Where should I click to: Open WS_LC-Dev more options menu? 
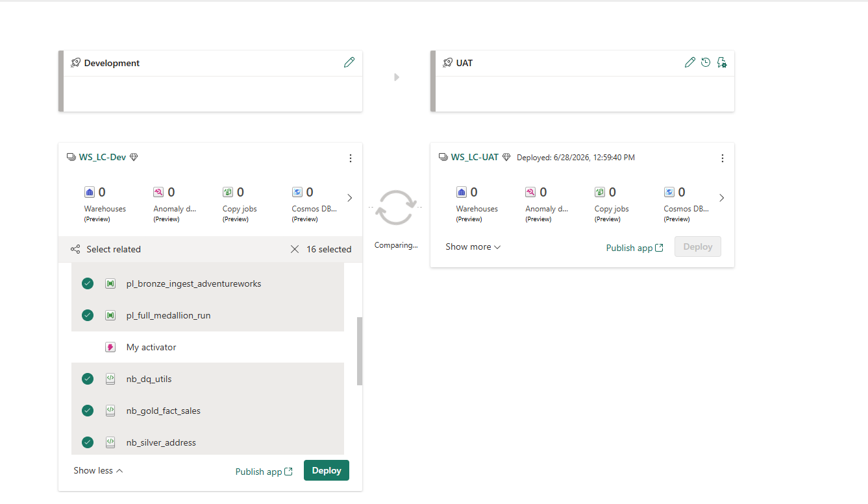click(x=351, y=158)
